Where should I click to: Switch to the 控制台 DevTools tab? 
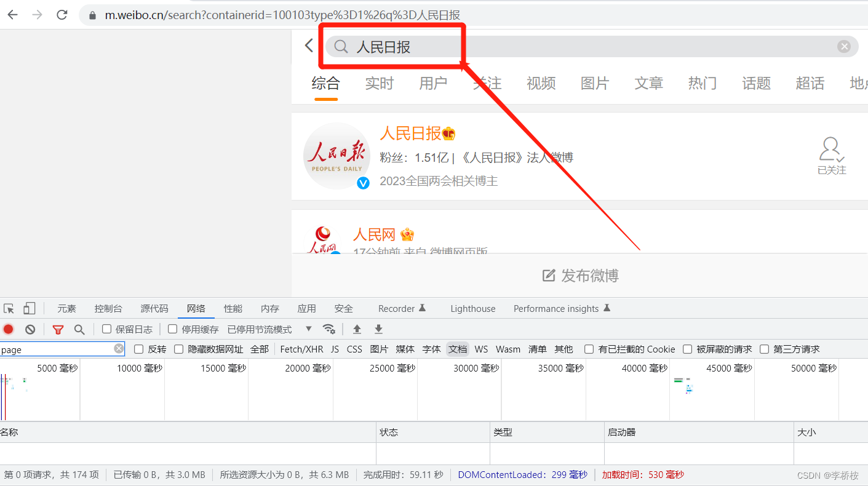108,309
